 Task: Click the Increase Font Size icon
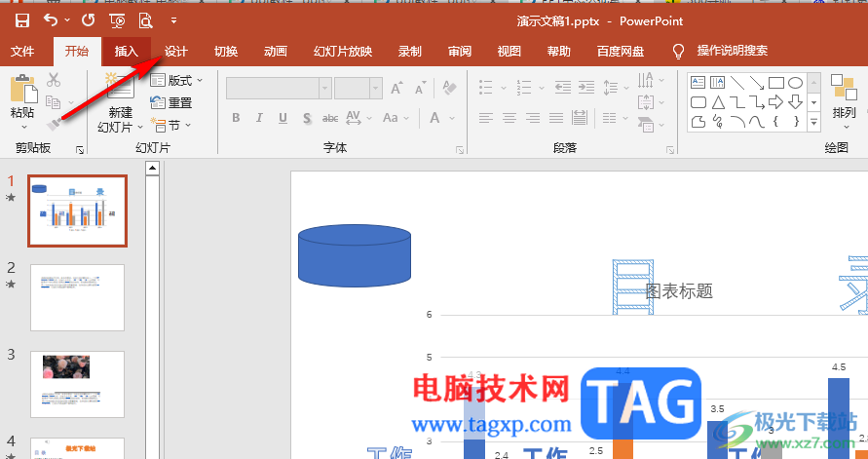(x=396, y=88)
